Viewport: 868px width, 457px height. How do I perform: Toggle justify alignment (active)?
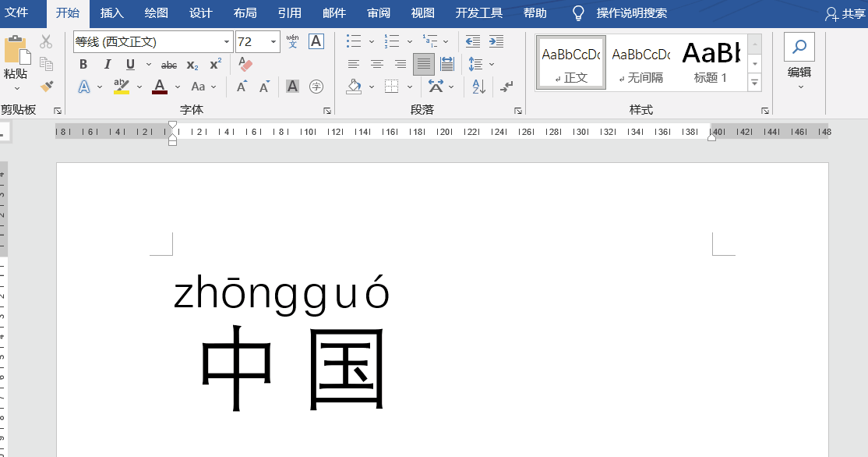point(424,64)
